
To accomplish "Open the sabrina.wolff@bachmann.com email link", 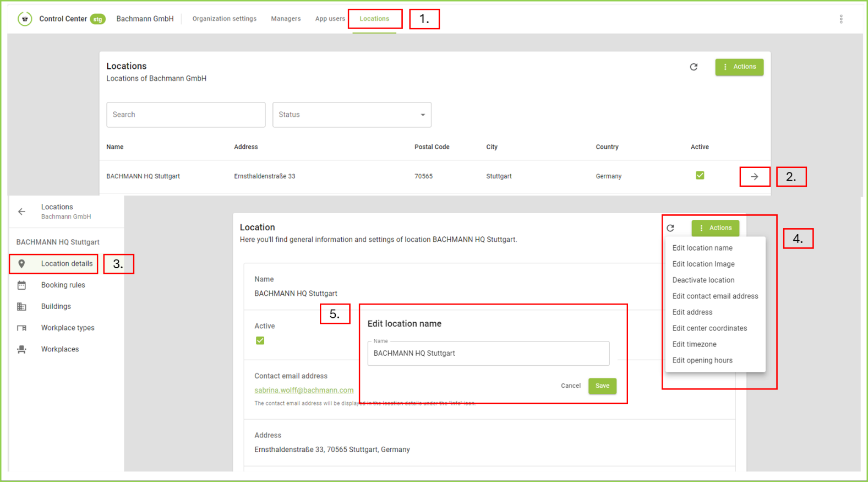I will click(x=304, y=390).
